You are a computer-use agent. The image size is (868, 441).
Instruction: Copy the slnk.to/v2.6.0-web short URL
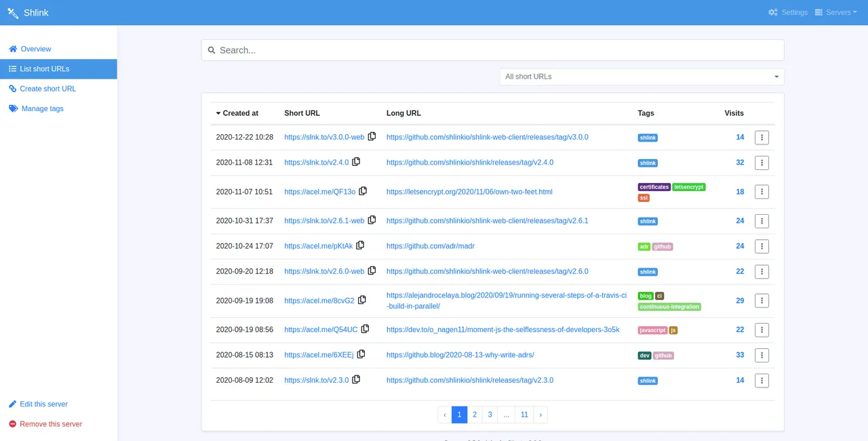(x=372, y=270)
